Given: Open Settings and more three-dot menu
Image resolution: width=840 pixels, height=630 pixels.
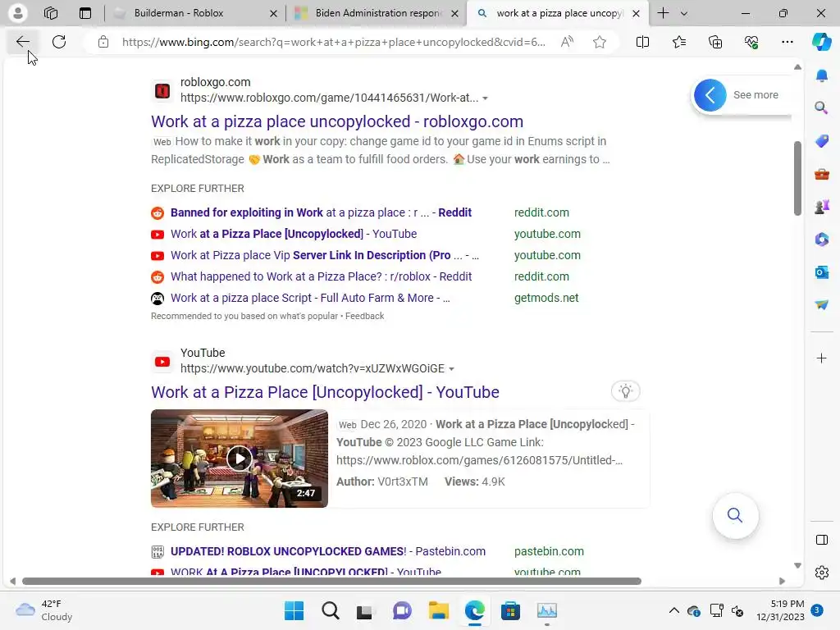Looking at the screenshot, I should (x=787, y=42).
